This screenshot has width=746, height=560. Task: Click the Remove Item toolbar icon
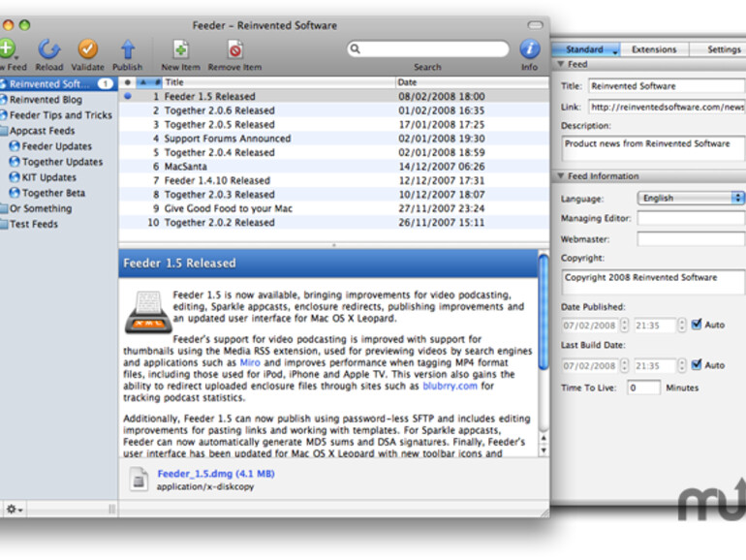click(x=234, y=49)
